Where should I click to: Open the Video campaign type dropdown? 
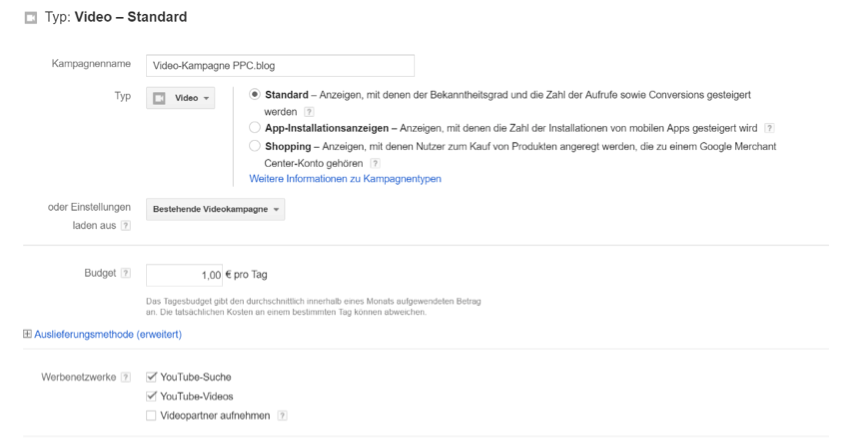point(180,98)
